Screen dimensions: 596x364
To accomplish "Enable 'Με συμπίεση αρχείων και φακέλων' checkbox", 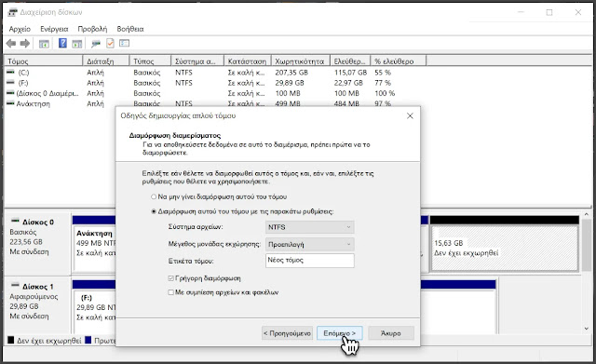I will click(170, 292).
